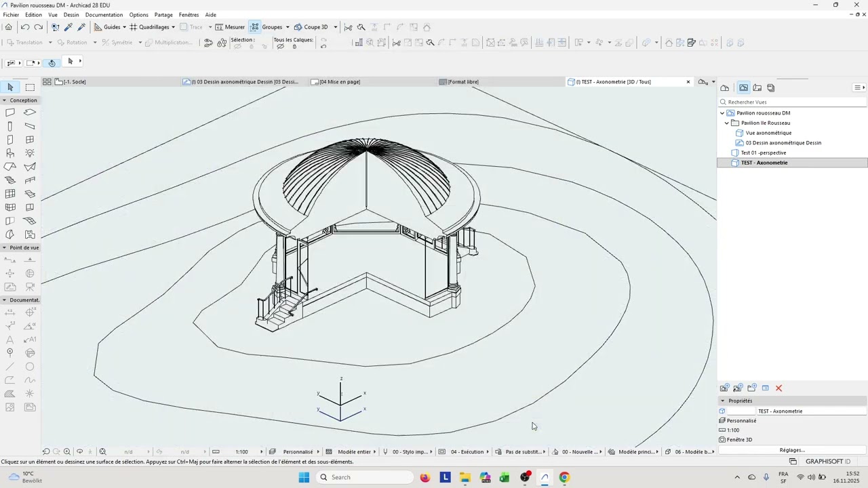Select the Marquee area tool
The width and height of the screenshot is (868, 488).
click(30, 87)
